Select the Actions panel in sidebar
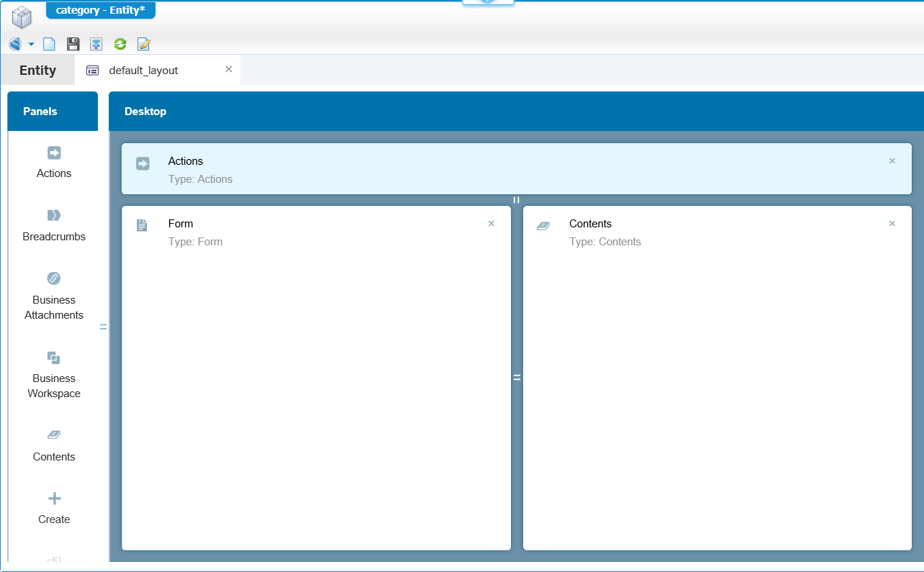This screenshot has height=572, width=924. (x=54, y=162)
